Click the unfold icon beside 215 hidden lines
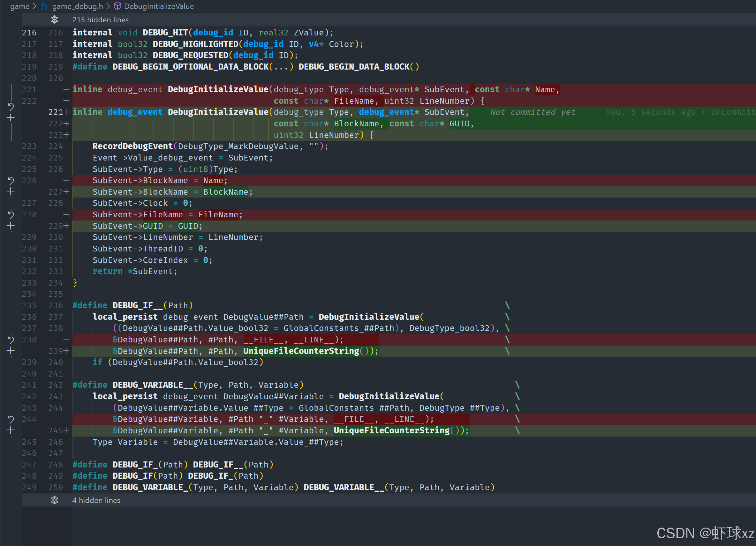This screenshot has height=546, width=756. 55,20
